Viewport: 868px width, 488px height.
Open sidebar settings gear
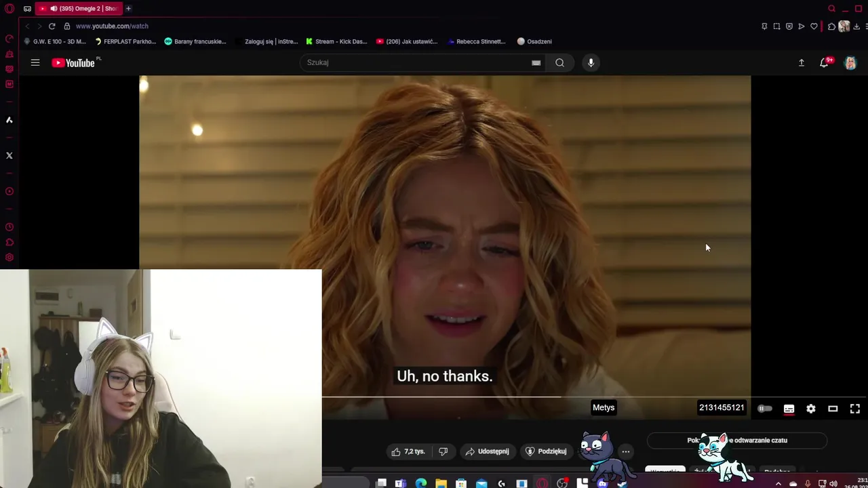9,258
